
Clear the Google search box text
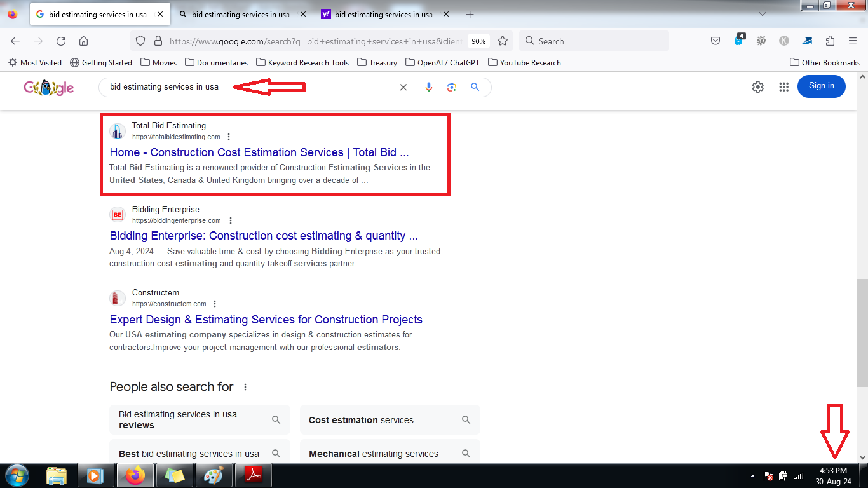click(x=403, y=87)
